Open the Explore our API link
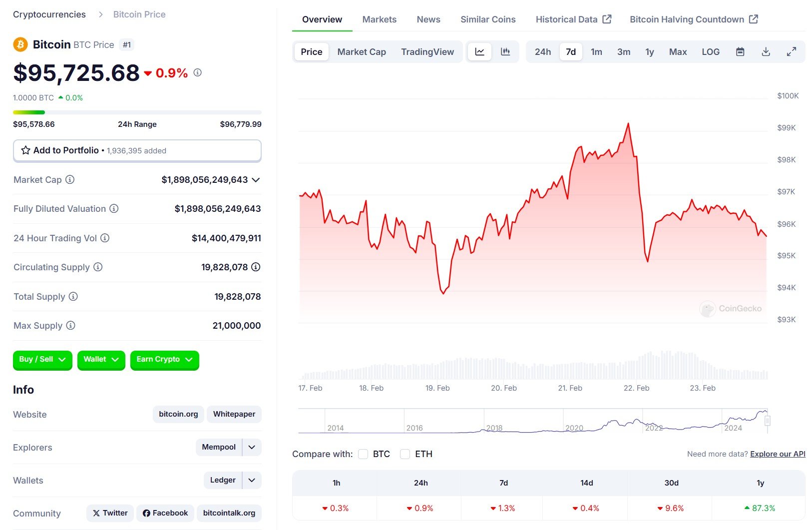Viewport: 812px width, 530px height. 778,454
